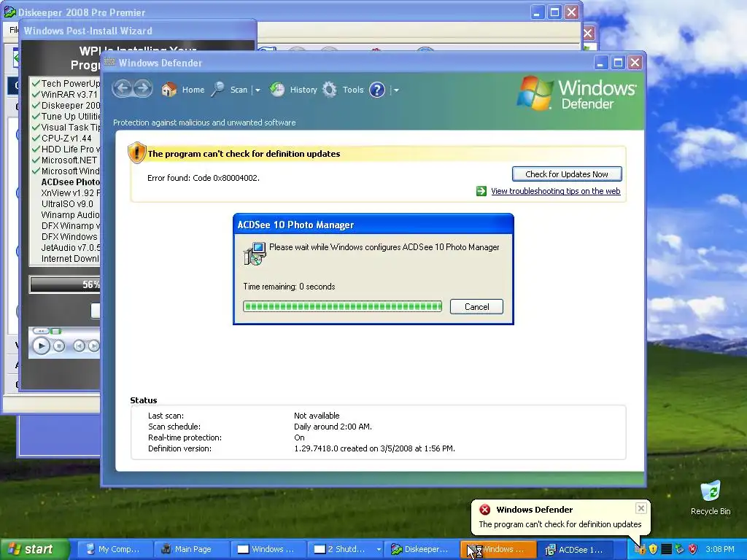Select WinRAR v3.71 in WPI install list
The image size is (747, 560).
(69, 94)
